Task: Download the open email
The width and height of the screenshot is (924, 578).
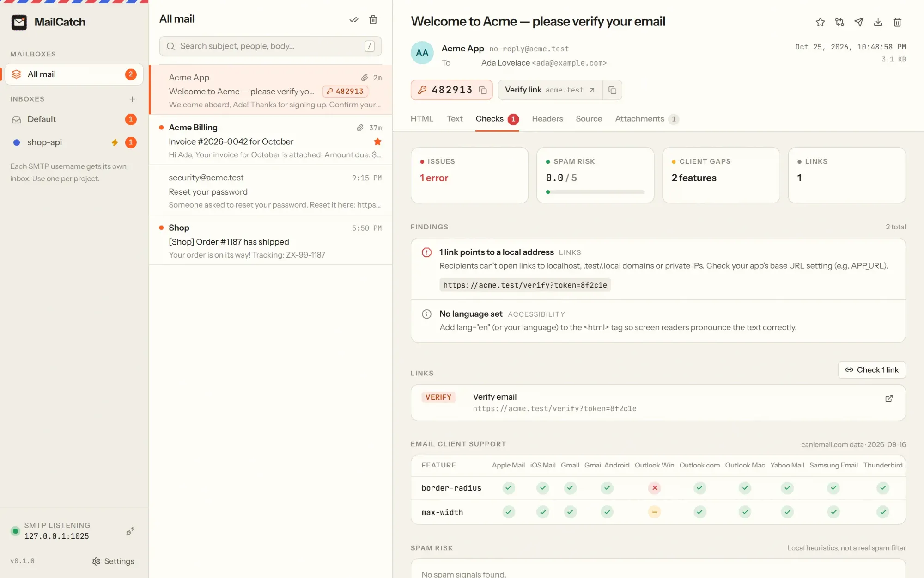Action: pyautogui.click(x=878, y=22)
